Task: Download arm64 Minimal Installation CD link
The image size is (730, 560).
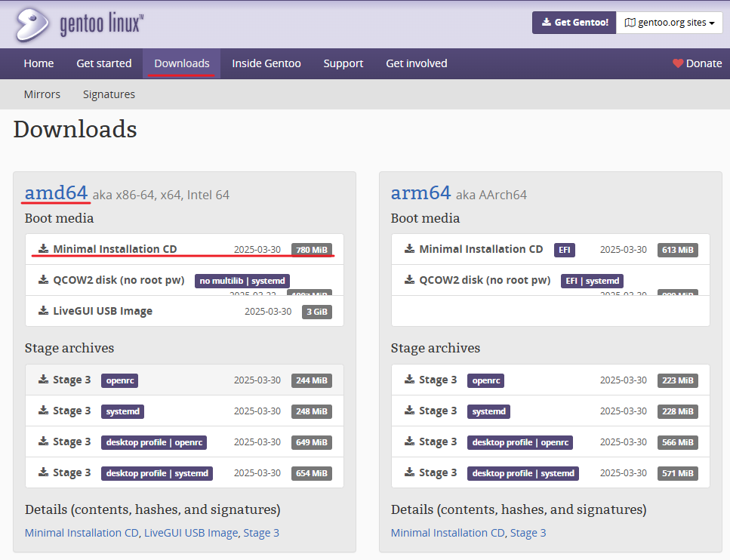Action: [x=481, y=249]
